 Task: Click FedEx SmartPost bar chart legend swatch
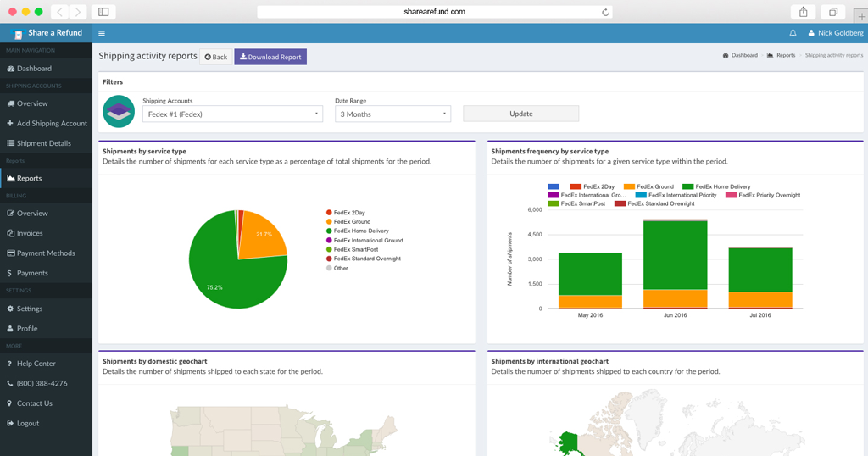[x=553, y=203]
